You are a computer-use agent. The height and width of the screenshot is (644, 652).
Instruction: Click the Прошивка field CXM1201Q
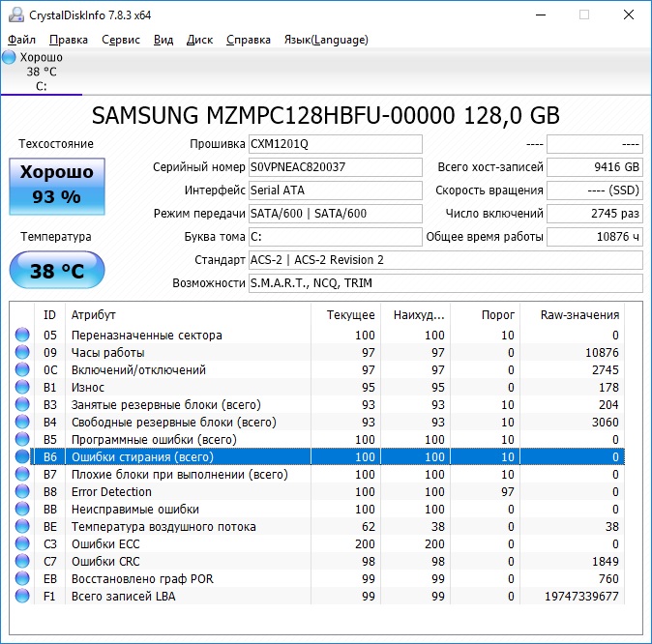coord(336,144)
